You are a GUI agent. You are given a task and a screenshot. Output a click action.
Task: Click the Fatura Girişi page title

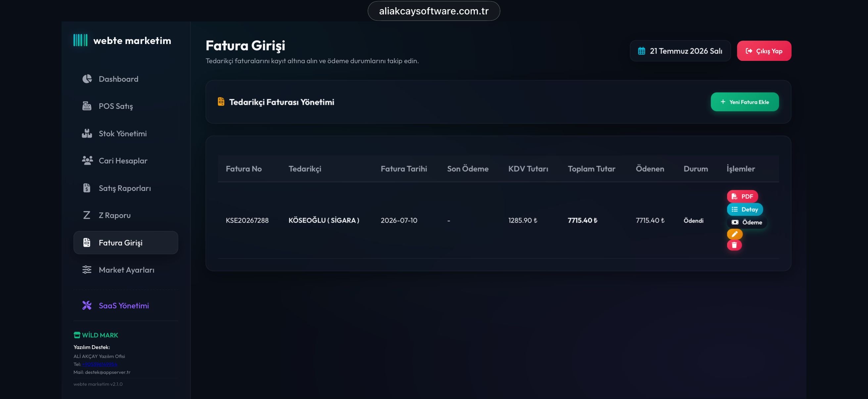(x=245, y=45)
